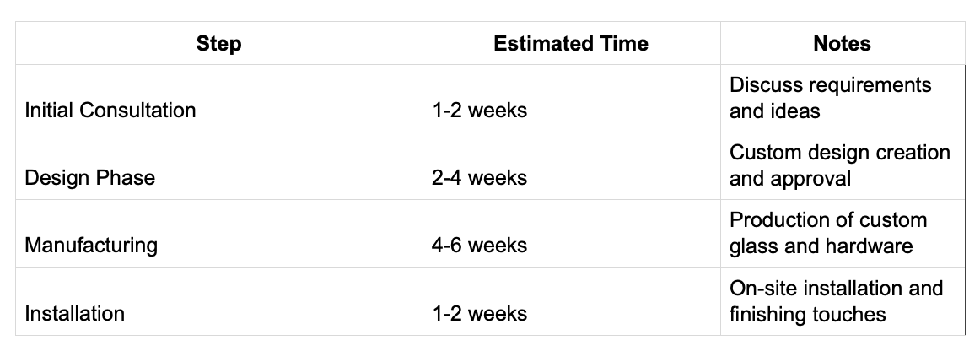Click the Design Phase cell
This screenshot has width=980, height=351.
pyautogui.click(x=90, y=178)
